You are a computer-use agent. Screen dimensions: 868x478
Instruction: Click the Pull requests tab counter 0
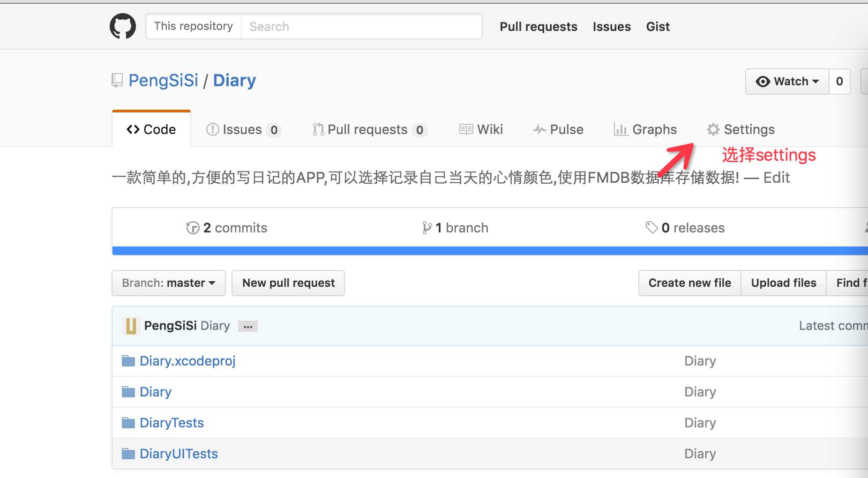point(419,130)
